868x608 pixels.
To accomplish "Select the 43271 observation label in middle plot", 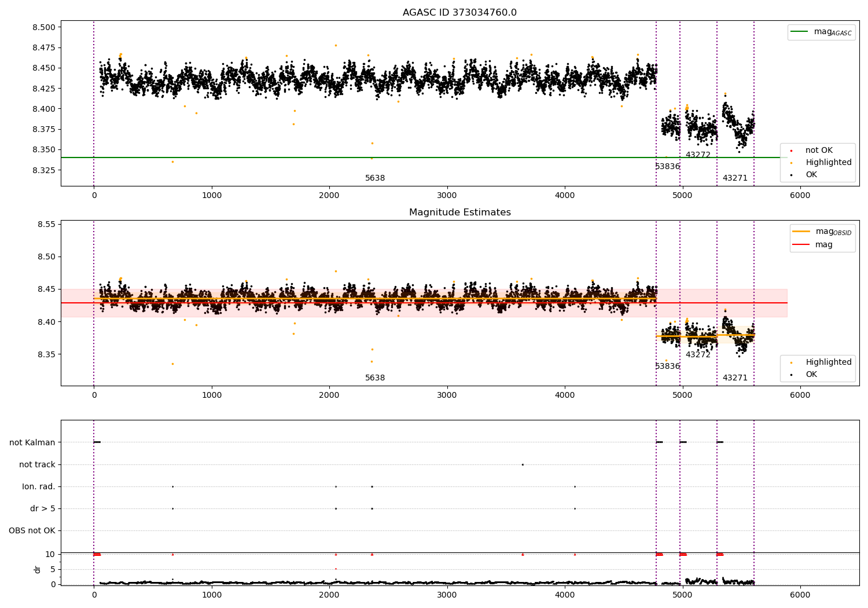I will coord(735,378).
